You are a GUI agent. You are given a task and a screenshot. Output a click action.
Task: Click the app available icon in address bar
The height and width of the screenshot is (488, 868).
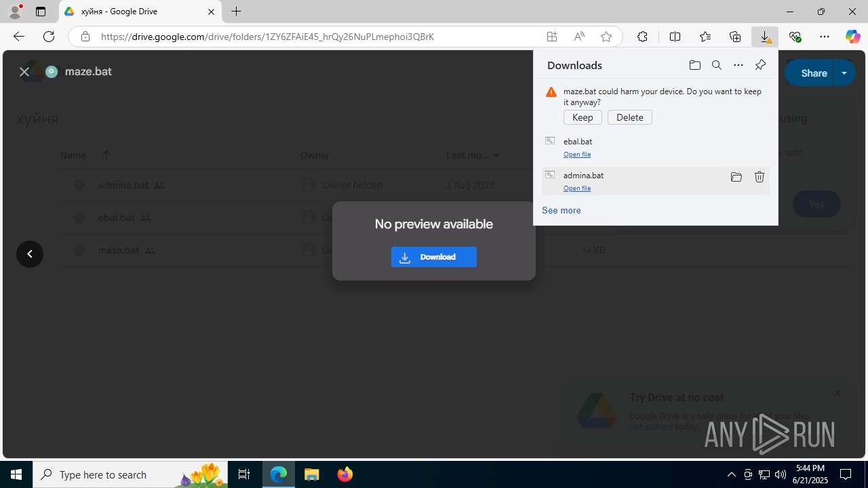[x=552, y=37]
